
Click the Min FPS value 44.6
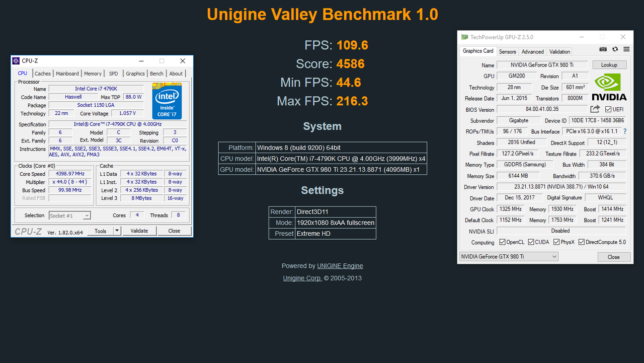point(349,83)
